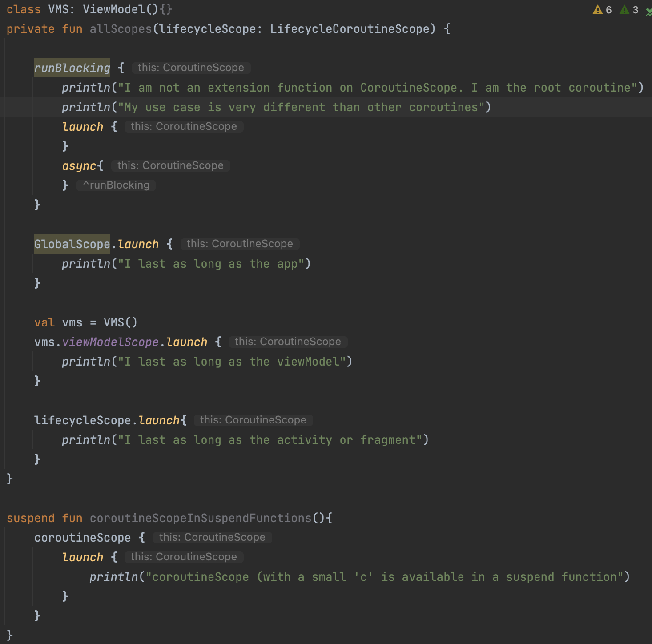The image size is (652, 644).
Task: Click the "coroutineScope (with a small 'c'" string
Action: click(x=385, y=577)
